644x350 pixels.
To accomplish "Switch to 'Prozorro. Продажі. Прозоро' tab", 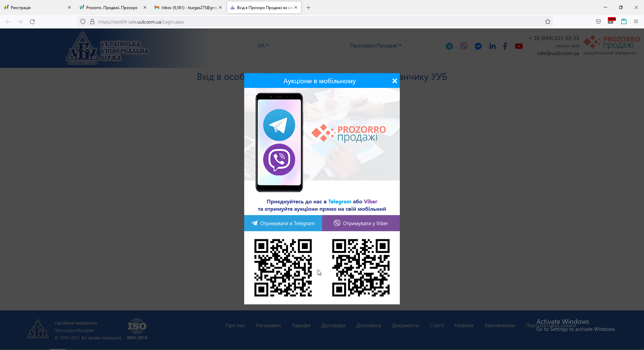I will tap(112, 7).
